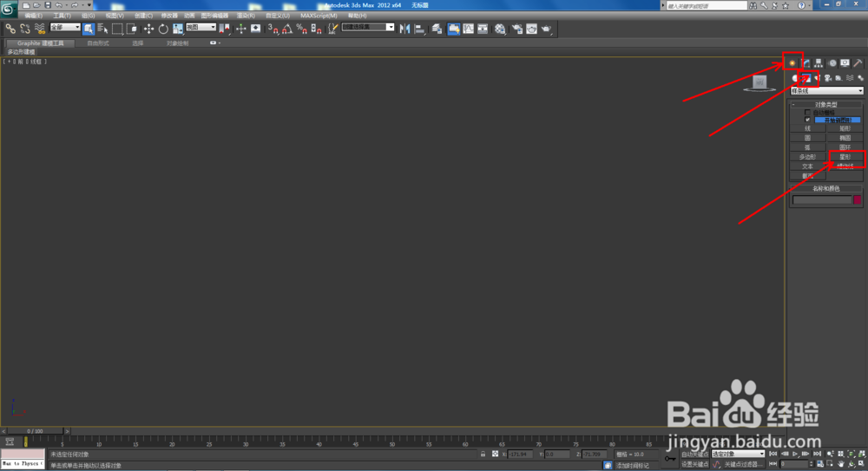Open the 视图 reference coordinate dropdown

coord(201,27)
